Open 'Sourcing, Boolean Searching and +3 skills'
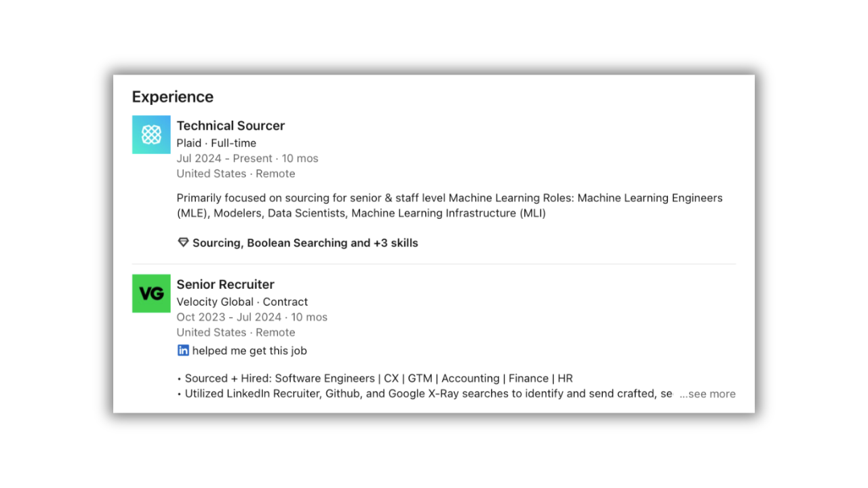The height and width of the screenshot is (488, 868). coord(305,243)
